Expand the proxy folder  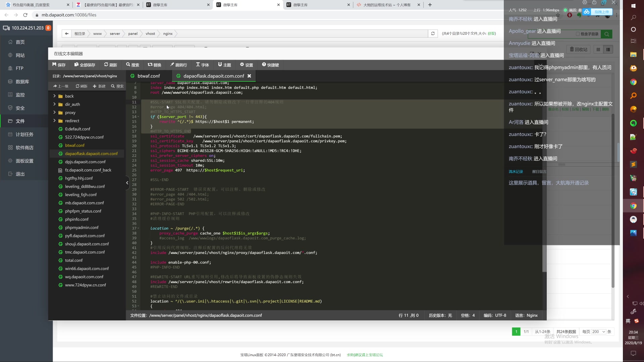coord(54,112)
